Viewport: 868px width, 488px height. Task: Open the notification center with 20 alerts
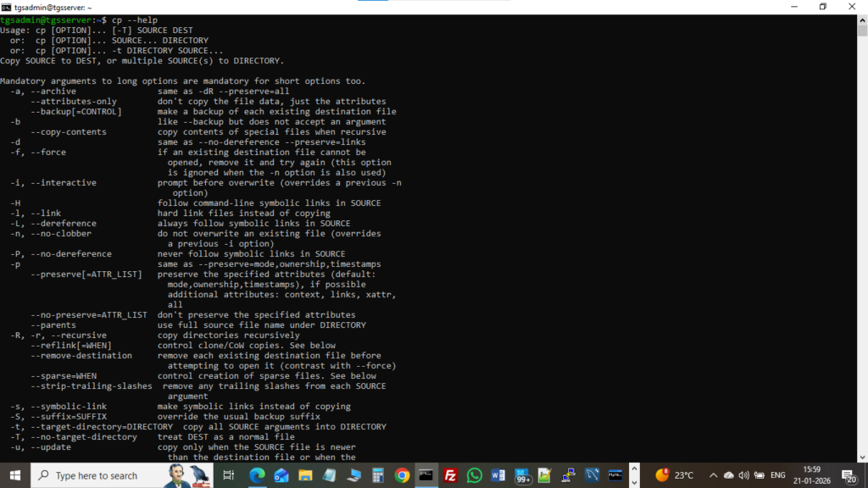[849, 475]
